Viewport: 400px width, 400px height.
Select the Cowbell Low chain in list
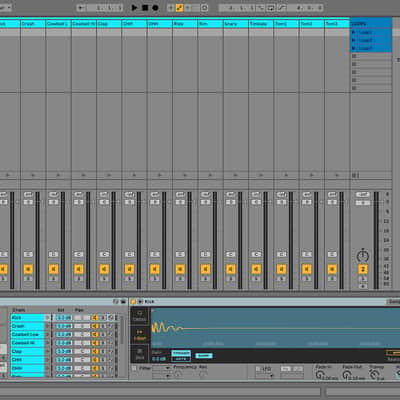click(27, 334)
